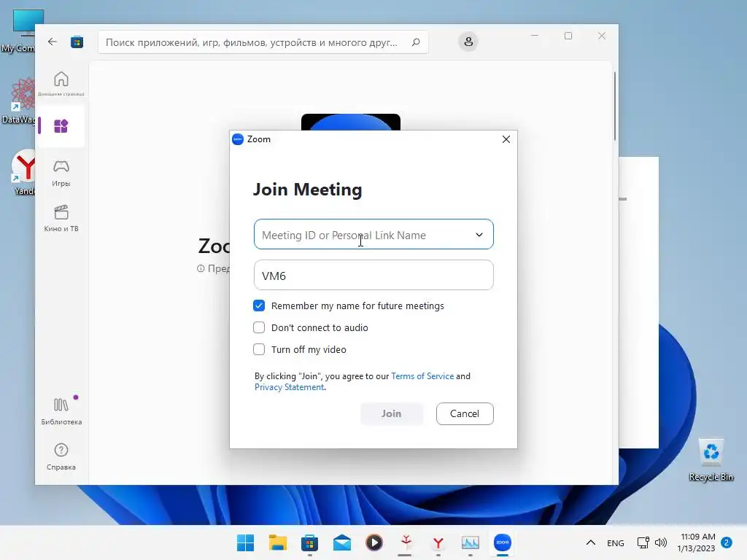Go back in Microsoft Store window
The image size is (747, 560).
coord(53,42)
